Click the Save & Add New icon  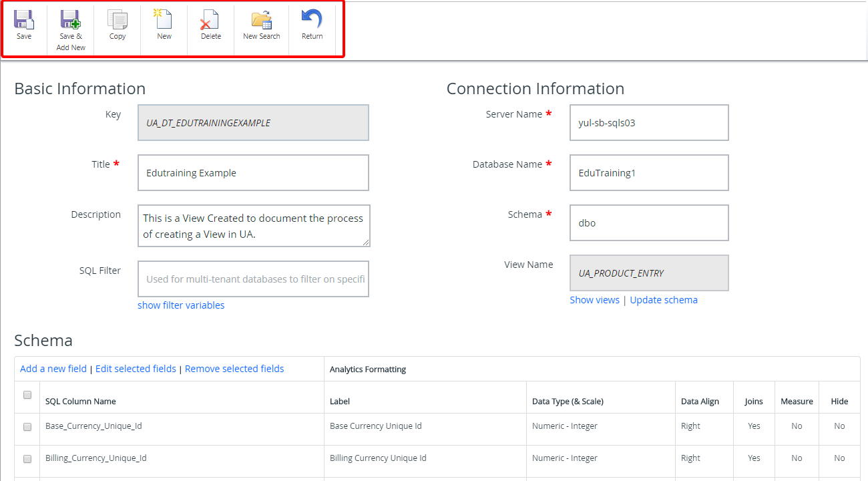[x=71, y=20]
